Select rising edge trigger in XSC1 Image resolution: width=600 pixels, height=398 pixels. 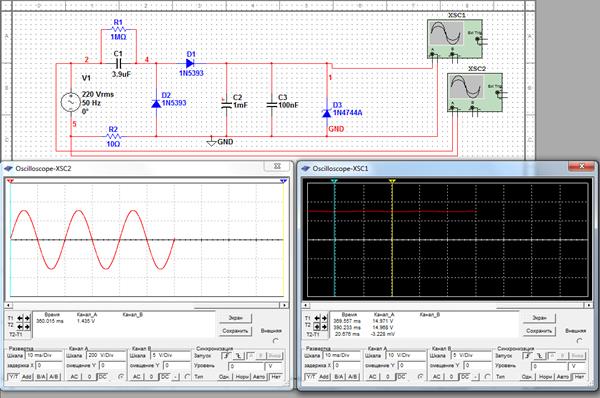(x=528, y=356)
